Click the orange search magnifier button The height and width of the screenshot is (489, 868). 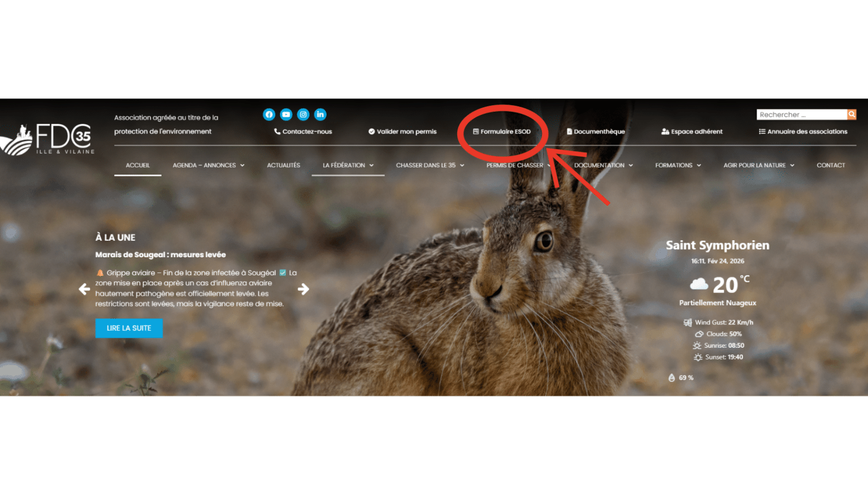coord(852,115)
